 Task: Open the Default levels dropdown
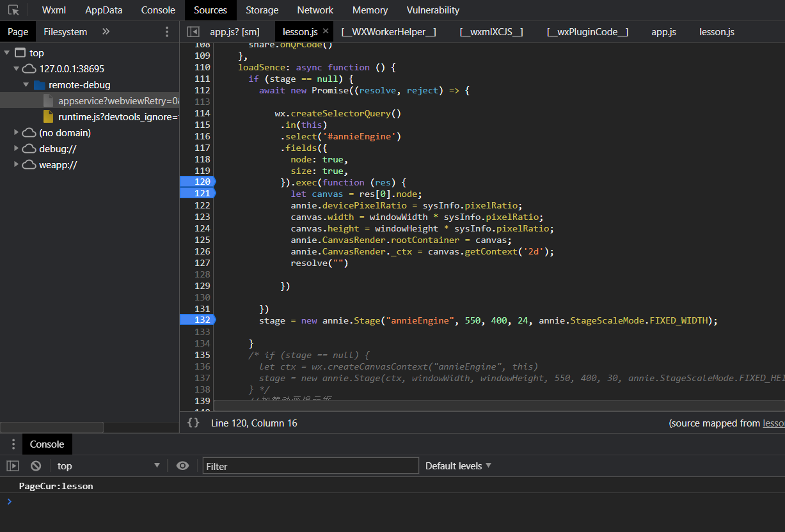pos(458,466)
